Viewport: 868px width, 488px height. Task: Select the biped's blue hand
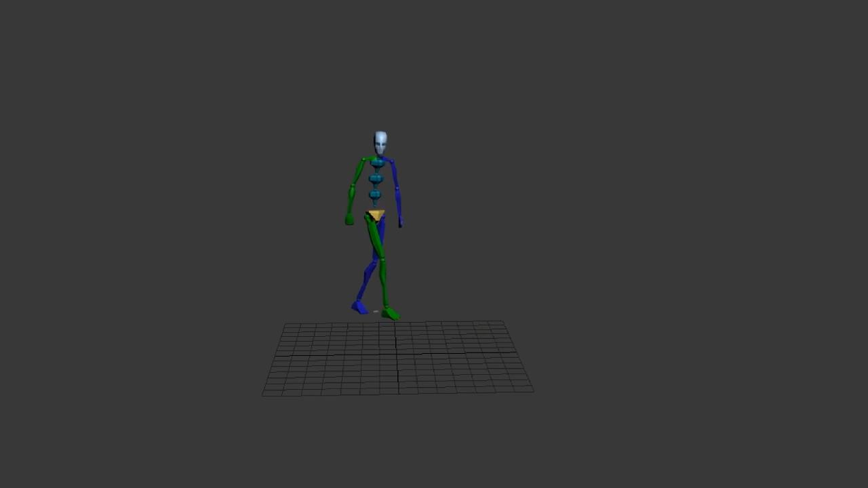pos(400,221)
